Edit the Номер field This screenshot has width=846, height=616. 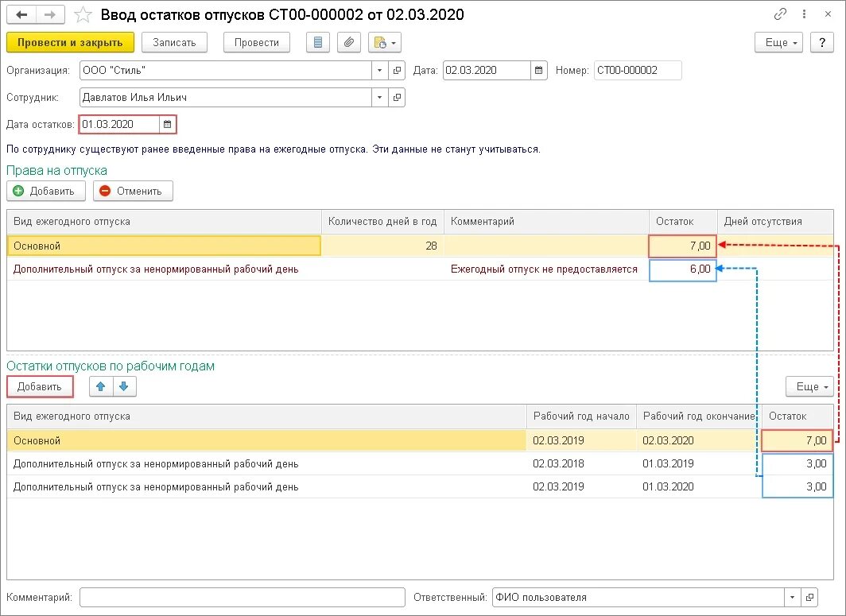coord(638,71)
